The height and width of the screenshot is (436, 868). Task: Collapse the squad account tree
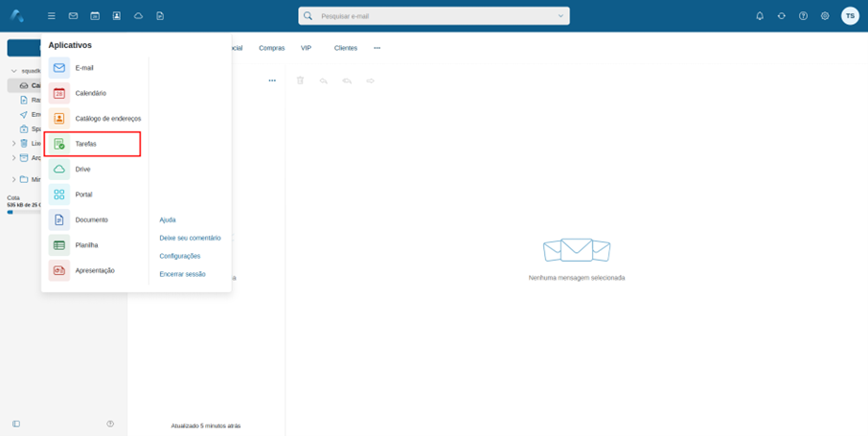click(x=13, y=71)
